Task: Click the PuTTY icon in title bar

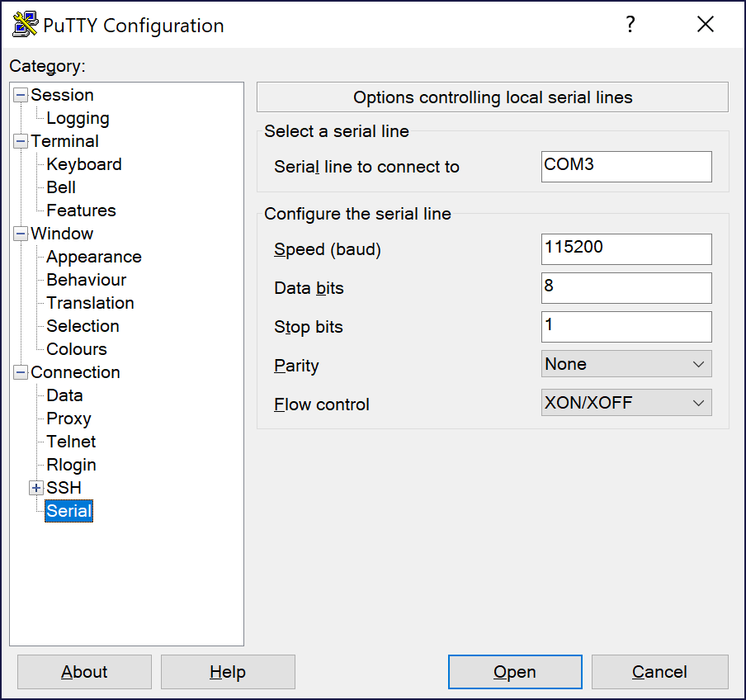Action: tap(25, 24)
